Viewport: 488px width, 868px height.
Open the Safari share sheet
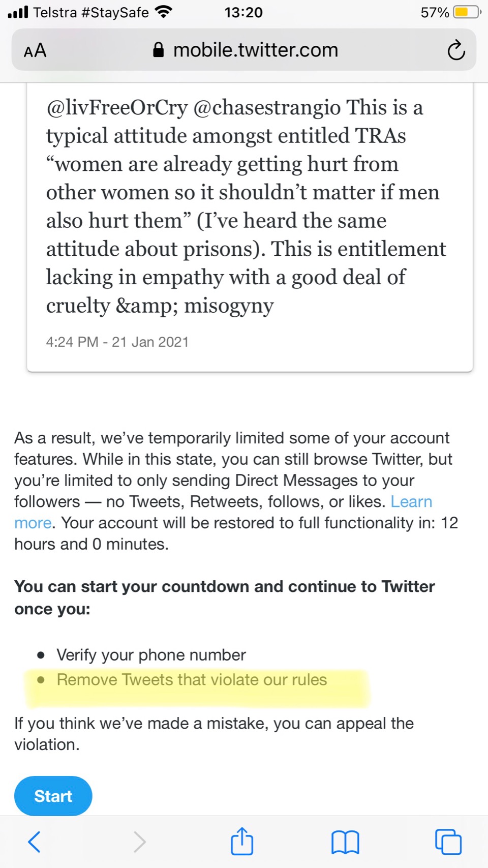tap(242, 841)
